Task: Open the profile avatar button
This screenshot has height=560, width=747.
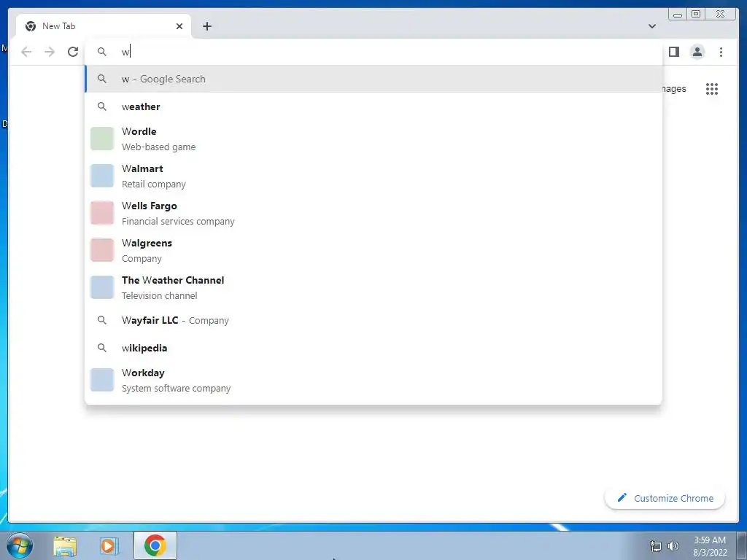Action: tap(697, 52)
